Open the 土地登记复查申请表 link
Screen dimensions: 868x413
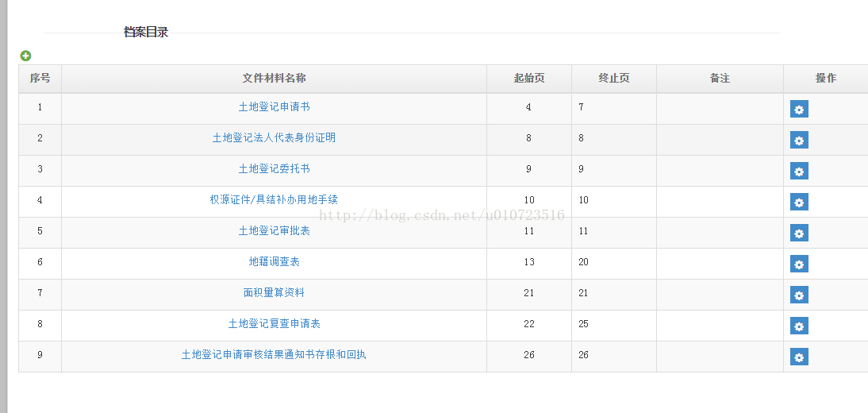(274, 324)
